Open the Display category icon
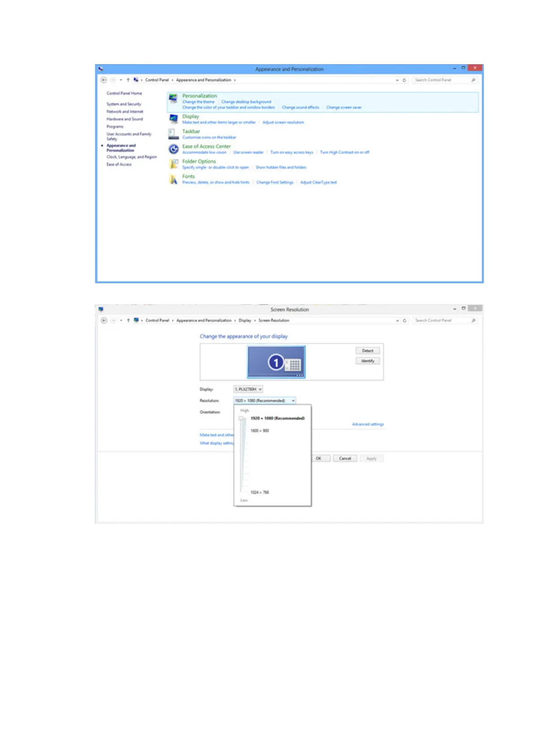535x756 pixels. pos(173,119)
